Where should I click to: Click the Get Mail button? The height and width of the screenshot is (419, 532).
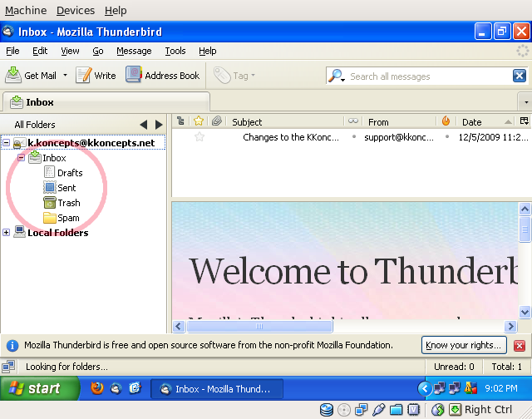tap(31, 75)
